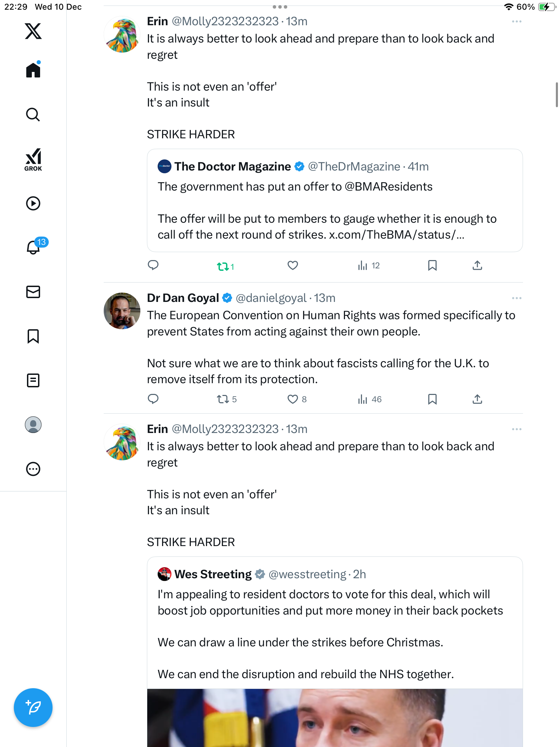Open the video tab in sidebar
The image size is (560, 747).
[33, 203]
